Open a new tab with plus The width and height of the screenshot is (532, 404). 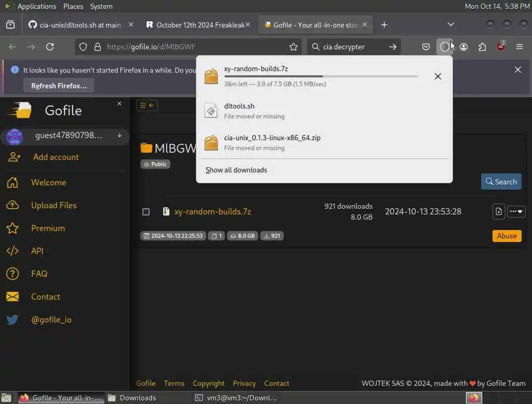tap(384, 25)
